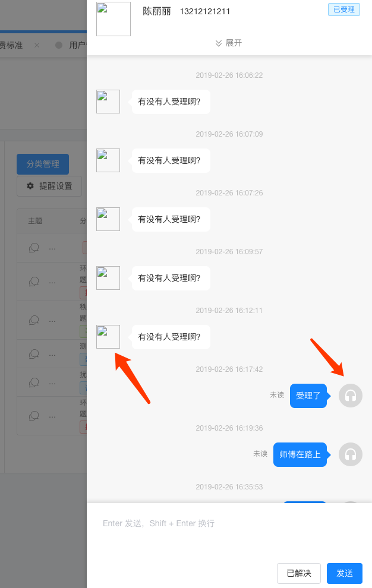Click the first ellipsis in the 主题 column
Image resolution: width=372 pixels, height=588 pixels.
coord(52,249)
